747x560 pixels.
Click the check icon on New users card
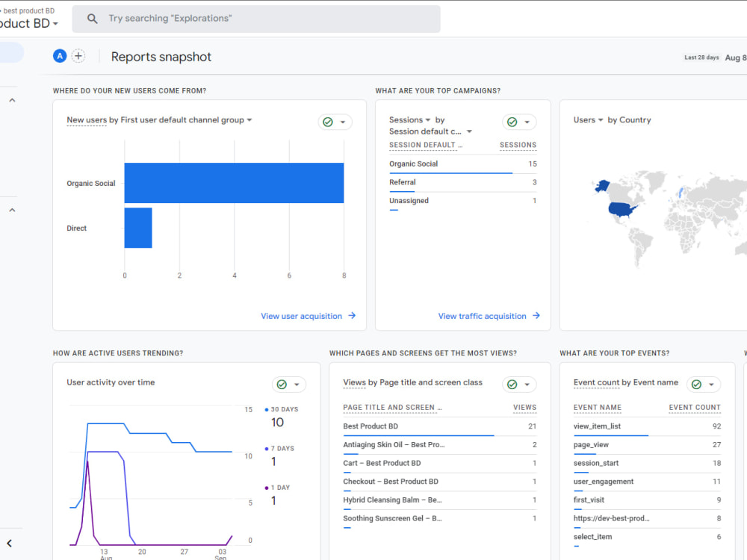[328, 122]
